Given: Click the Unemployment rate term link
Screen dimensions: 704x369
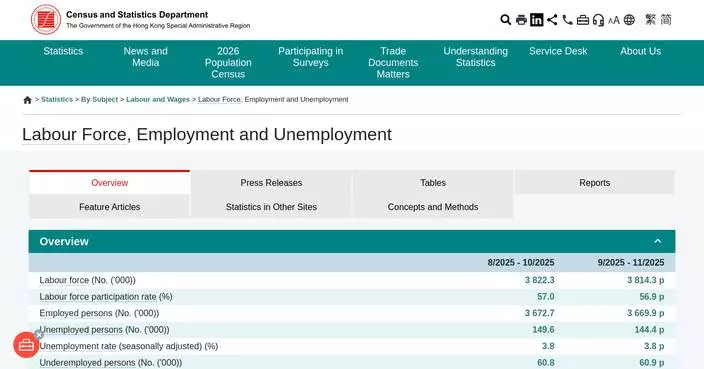Looking at the screenshot, I should click(x=78, y=346).
